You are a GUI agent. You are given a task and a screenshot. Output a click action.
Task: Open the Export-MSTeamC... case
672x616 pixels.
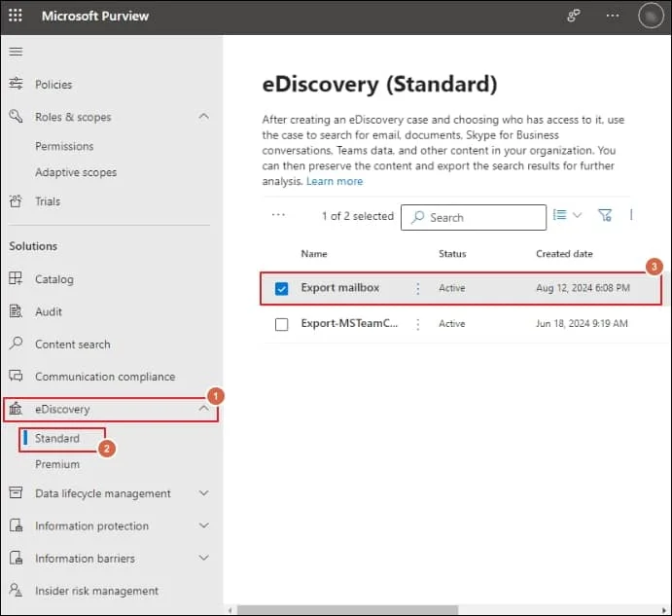coord(349,323)
